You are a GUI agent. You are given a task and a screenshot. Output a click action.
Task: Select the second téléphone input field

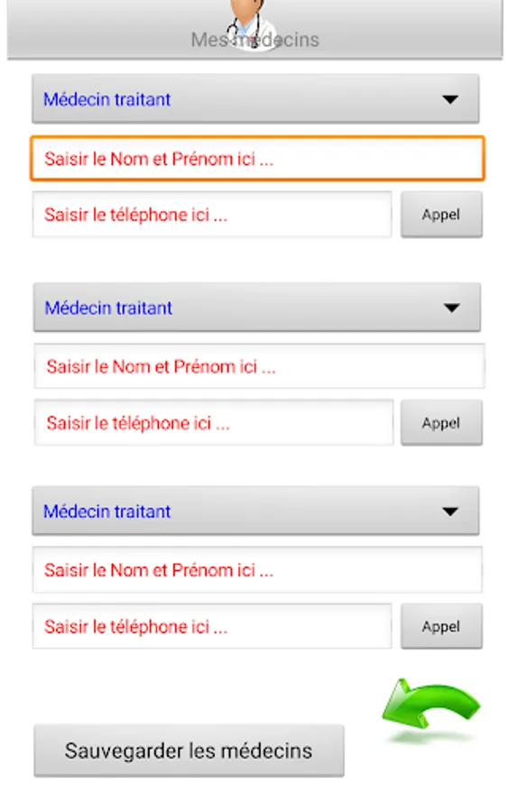213,422
